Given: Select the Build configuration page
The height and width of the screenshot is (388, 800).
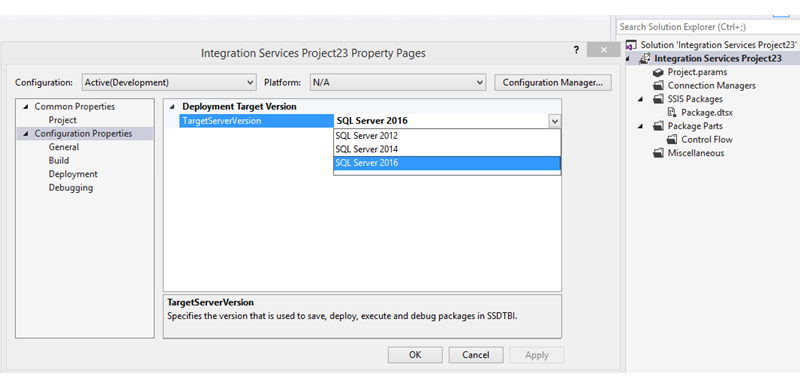Looking at the screenshot, I should [59, 160].
